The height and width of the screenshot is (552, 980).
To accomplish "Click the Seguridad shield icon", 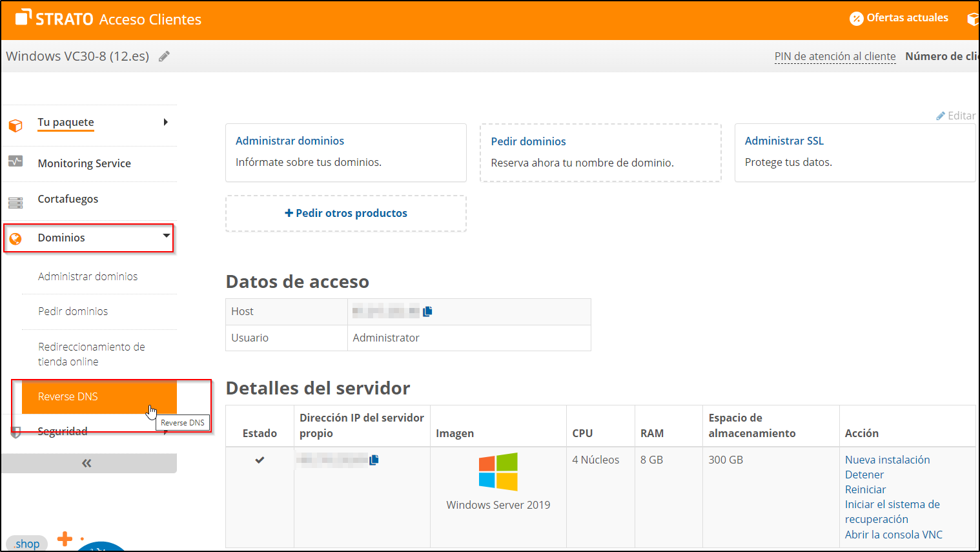I will click(x=15, y=431).
